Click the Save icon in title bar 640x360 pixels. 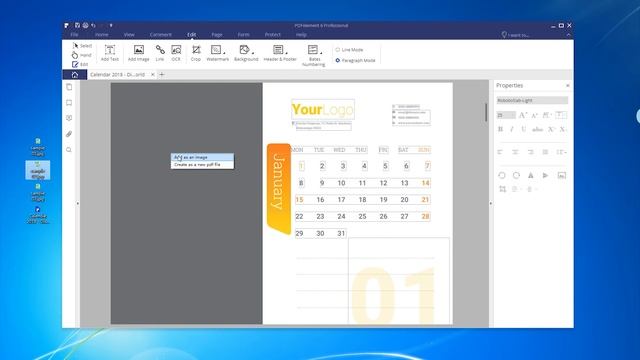77,25
